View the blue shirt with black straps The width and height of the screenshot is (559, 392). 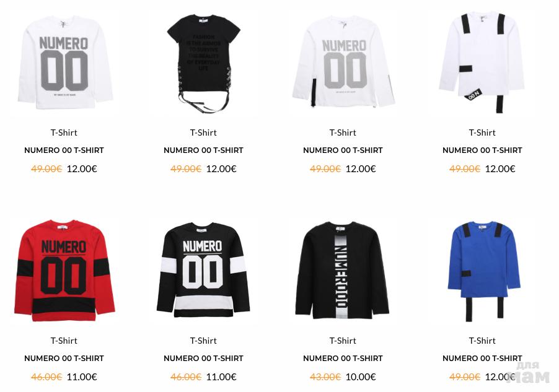pos(482,271)
